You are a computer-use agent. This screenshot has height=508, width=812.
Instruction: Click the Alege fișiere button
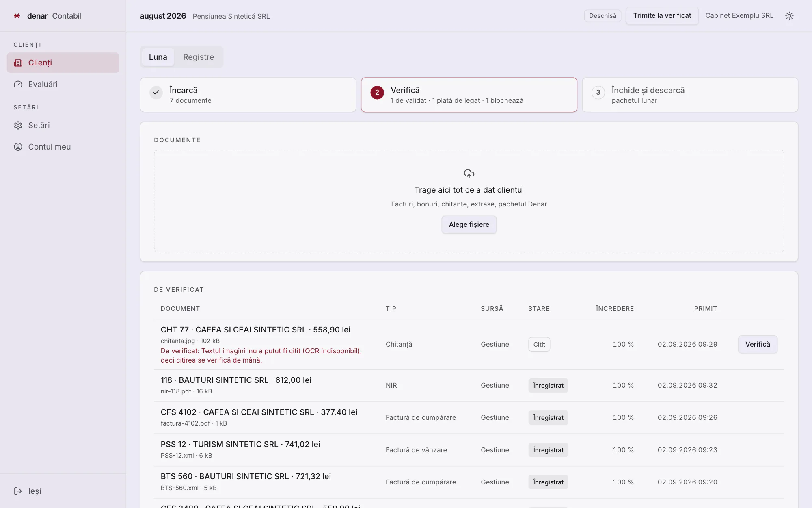(x=469, y=224)
